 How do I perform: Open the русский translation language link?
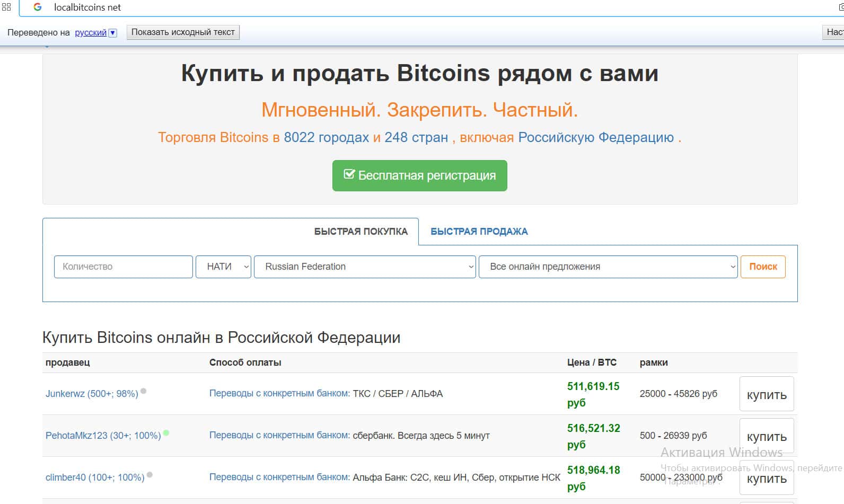coord(91,32)
